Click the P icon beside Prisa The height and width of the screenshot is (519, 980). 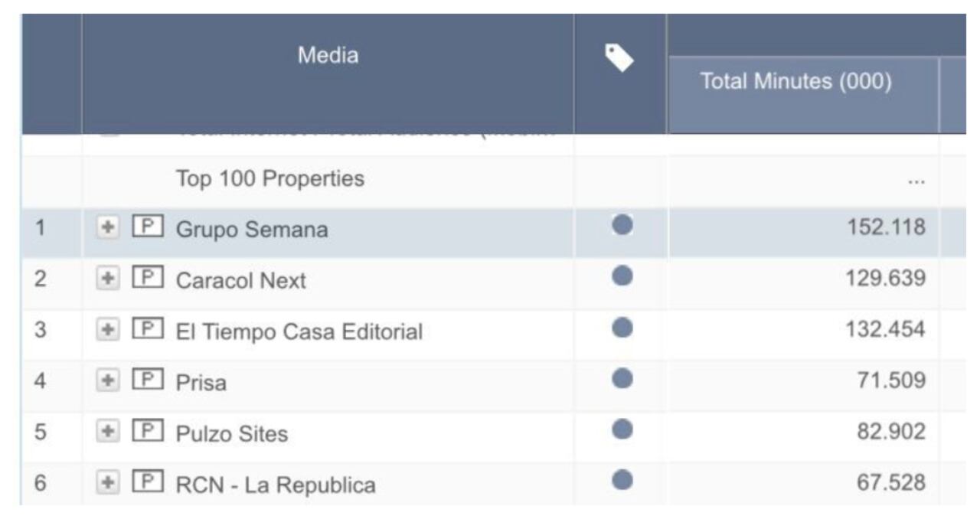click(x=148, y=380)
